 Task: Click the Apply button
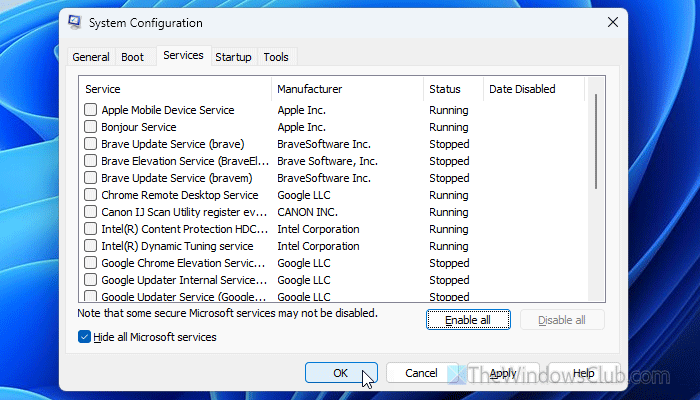[x=503, y=373]
